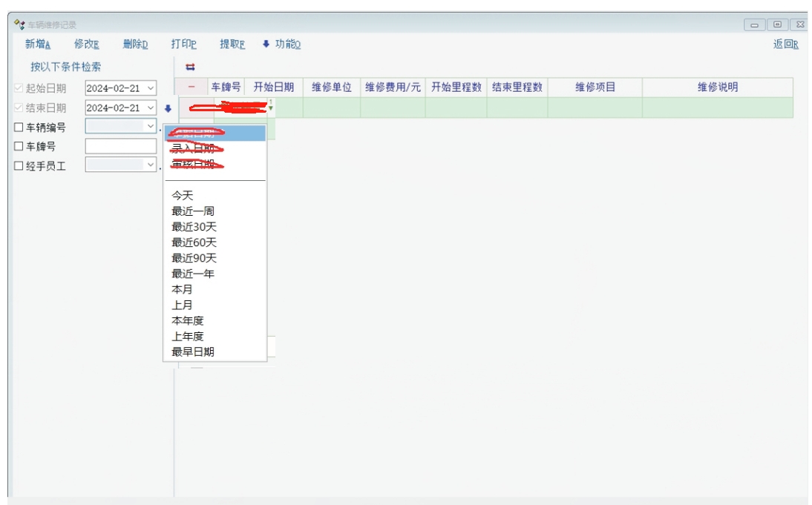Click the red-blue swap icon above the table
Screen dimensions: 812x505
click(190, 67)
